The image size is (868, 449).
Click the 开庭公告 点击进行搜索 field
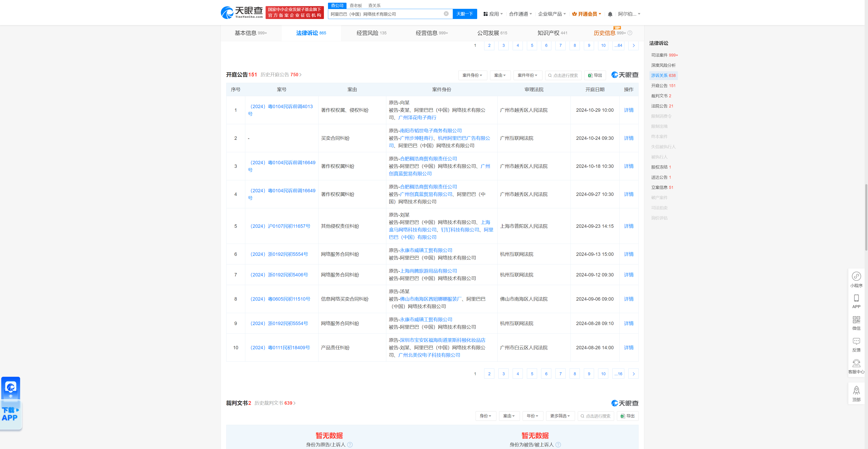[x=563, y=76]
